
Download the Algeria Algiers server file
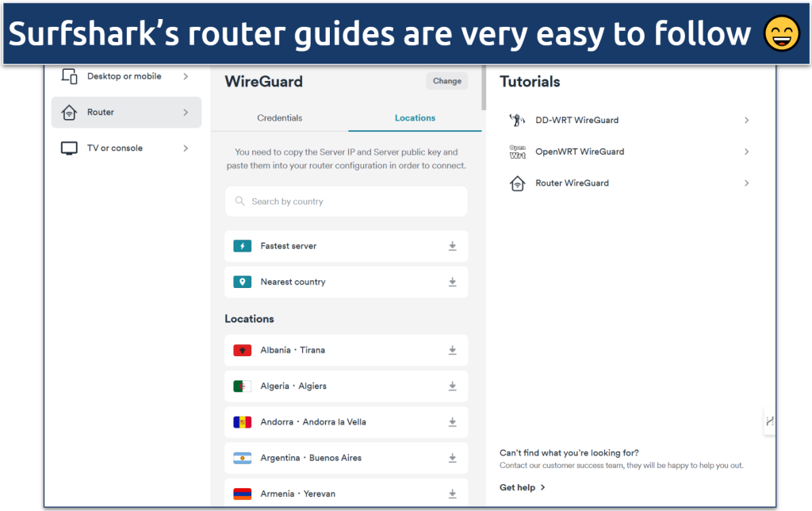point(452,386)
